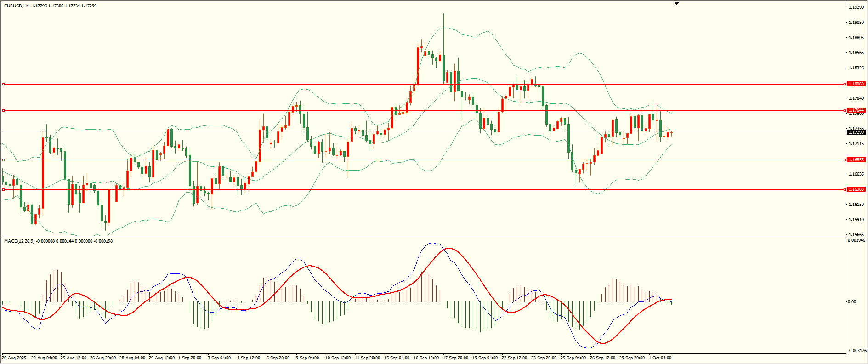
Task: Select left handle of 1.16855 horizontal line
Action: tap(3, 160)
